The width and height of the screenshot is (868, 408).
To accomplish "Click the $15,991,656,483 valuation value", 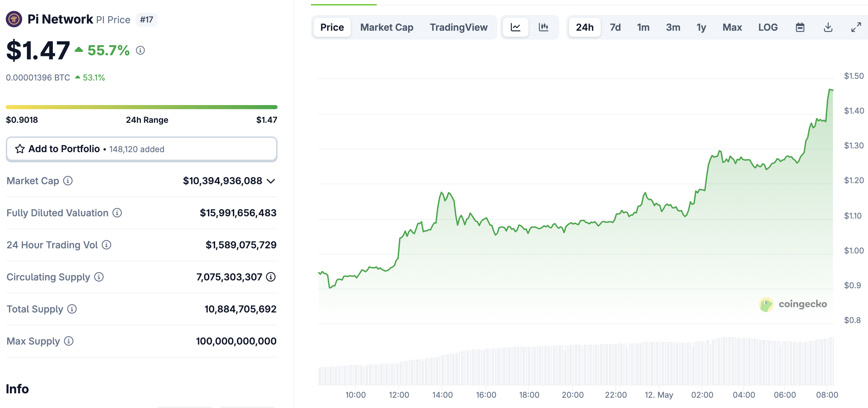I will click(x=238, y=213).
